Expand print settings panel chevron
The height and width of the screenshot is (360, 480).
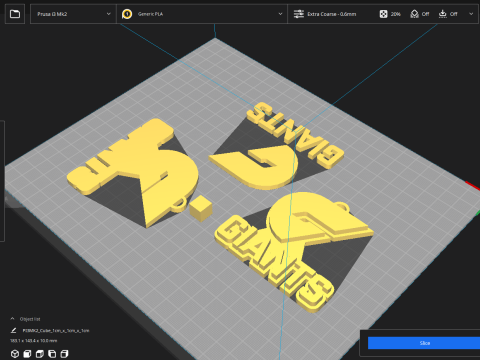coord(471,14)
